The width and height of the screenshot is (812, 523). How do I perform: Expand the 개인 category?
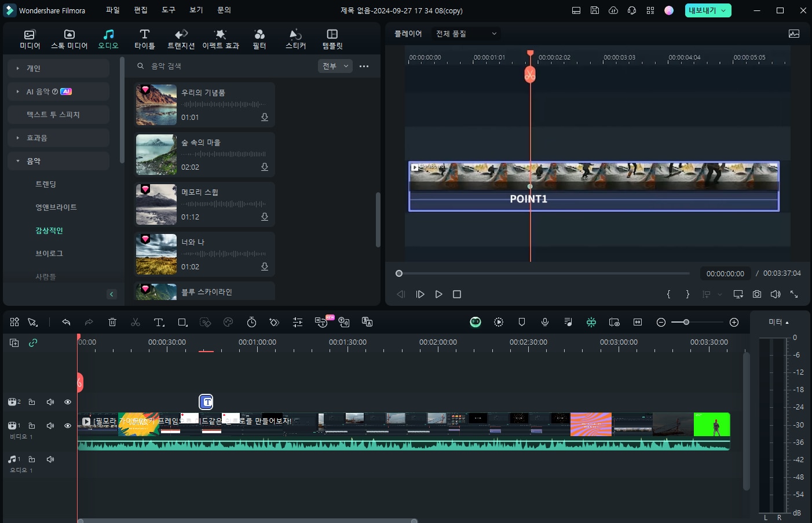(58, 68)
